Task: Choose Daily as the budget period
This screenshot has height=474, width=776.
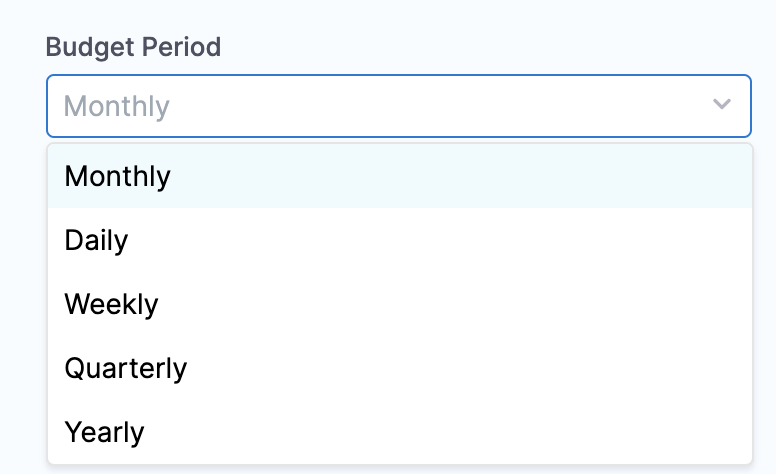Action: click(x=400, y=240)
